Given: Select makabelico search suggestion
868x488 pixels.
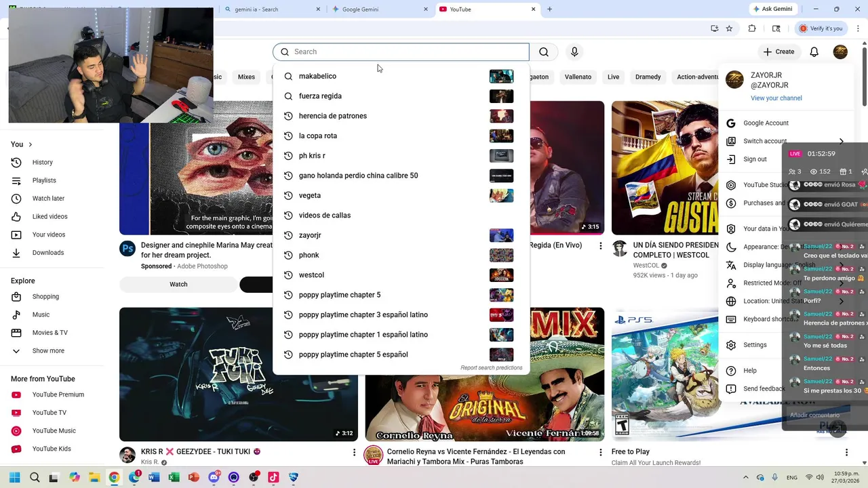Looking at the screenshot, I should tap(401, 77).
